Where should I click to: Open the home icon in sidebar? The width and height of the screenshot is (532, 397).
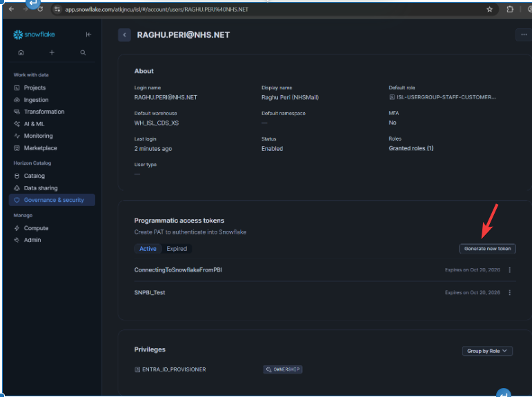[x=21, y=52]
